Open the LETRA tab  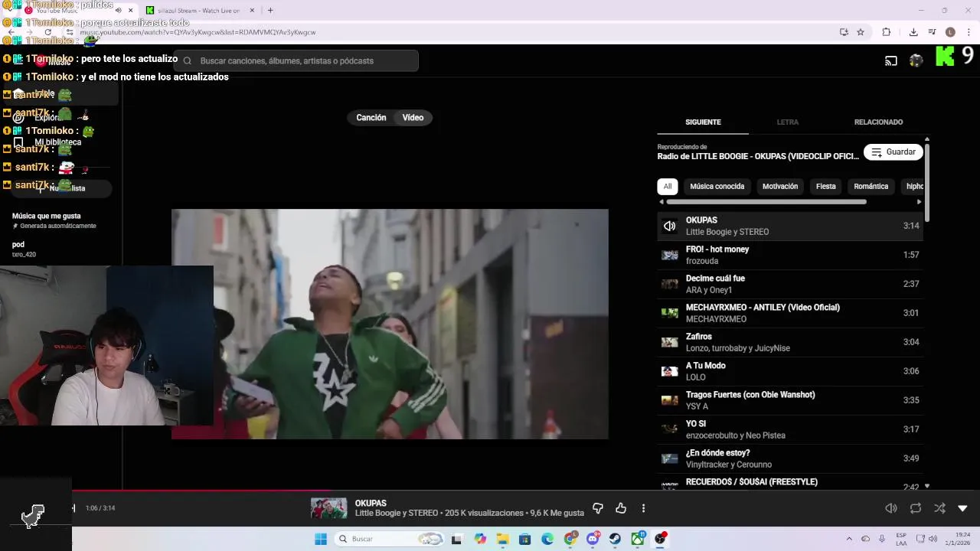pyautogui.click(x=787, y=122)
